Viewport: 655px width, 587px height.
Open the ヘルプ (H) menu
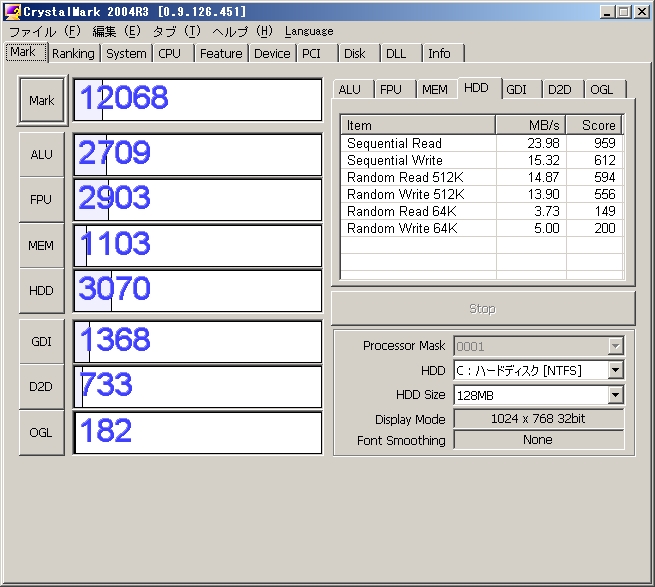click(242, 31)
